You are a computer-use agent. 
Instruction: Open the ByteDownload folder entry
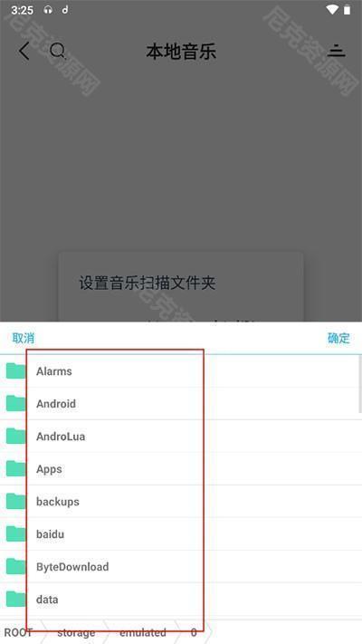(181, 567)
